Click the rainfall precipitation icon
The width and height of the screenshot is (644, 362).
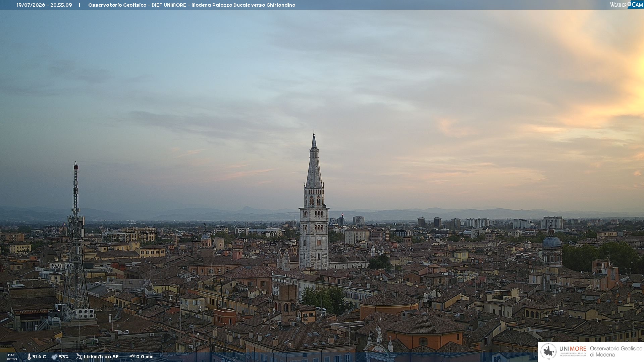pyautogui.click(x=132, y=357)
